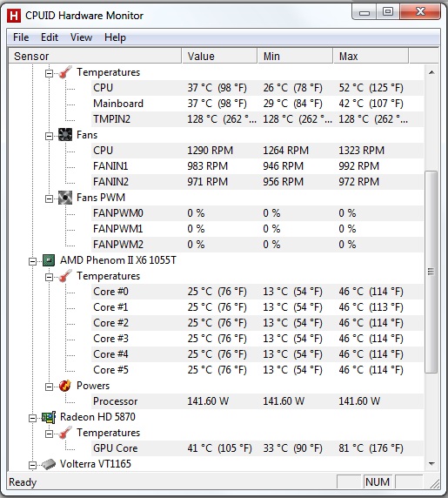Click the Fans PWM fan icon
Image resolution: width=448 pixels, height=498 pixels.
coord(65,198)
